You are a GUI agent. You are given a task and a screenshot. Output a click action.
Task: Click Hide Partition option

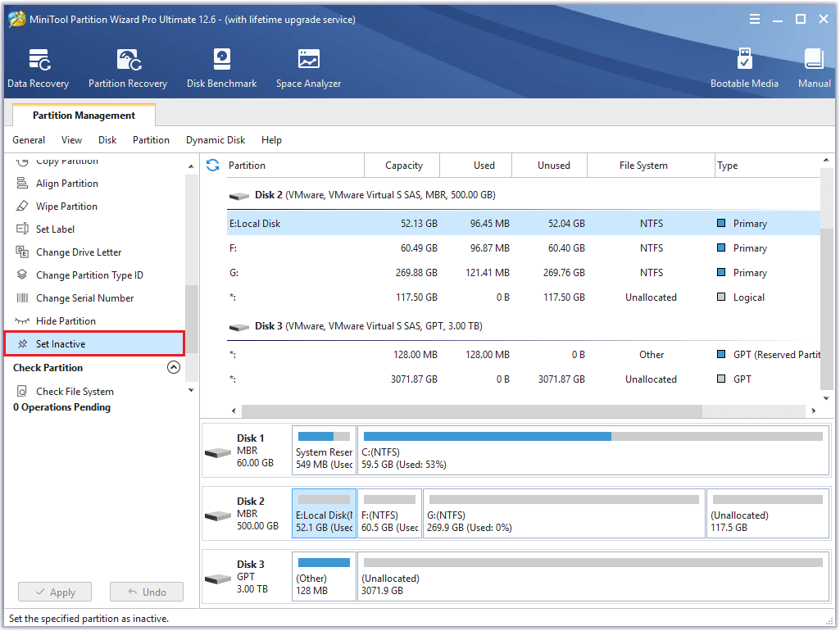click(66, 321)
